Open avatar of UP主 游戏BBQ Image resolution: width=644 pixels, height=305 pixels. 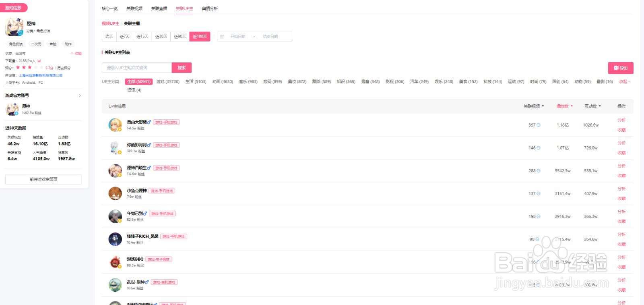(x=115, y=262)
